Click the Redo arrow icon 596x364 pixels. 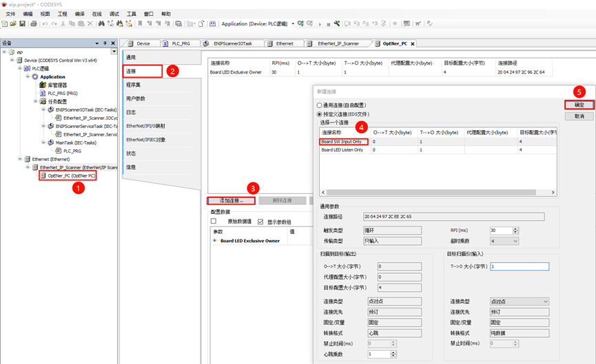tap(54, 23)
